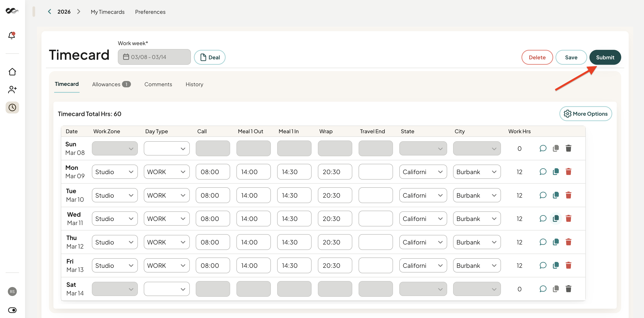The height and width of the screenshot is (318, 644).
Task: Open Work Zone dropdown for Fri Mar 13
Action: pos(115,266)
